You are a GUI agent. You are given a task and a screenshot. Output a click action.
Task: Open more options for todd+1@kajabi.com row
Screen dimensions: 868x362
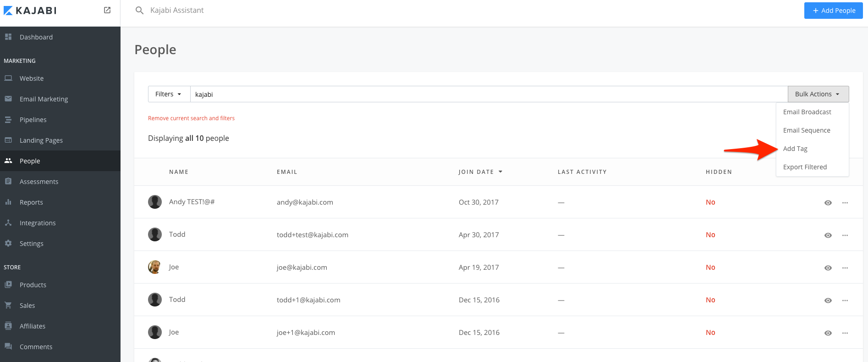(x=845, y=300)
